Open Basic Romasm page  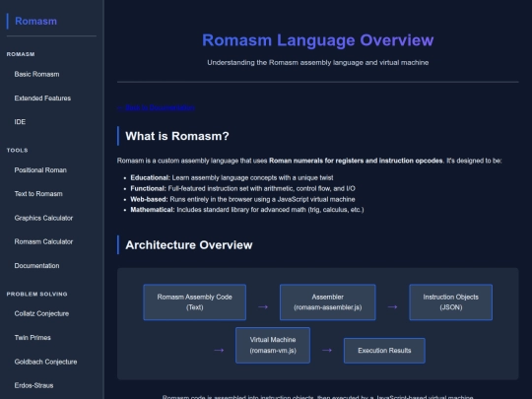36,74
